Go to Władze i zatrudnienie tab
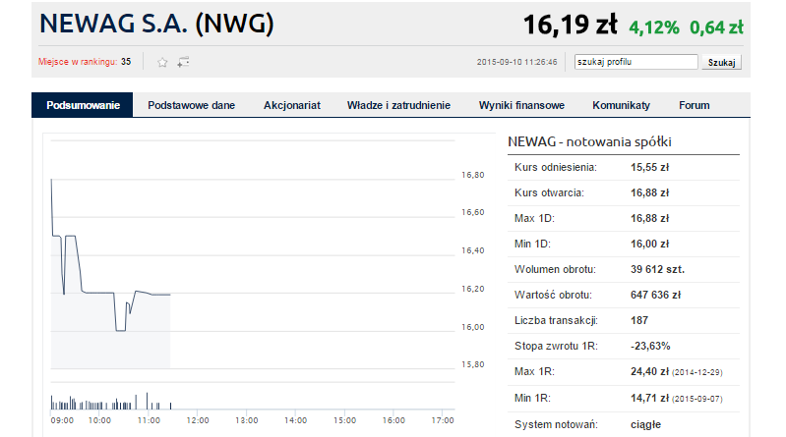The height and width of the screenshot is (437, 786). (x=399, y=105)
